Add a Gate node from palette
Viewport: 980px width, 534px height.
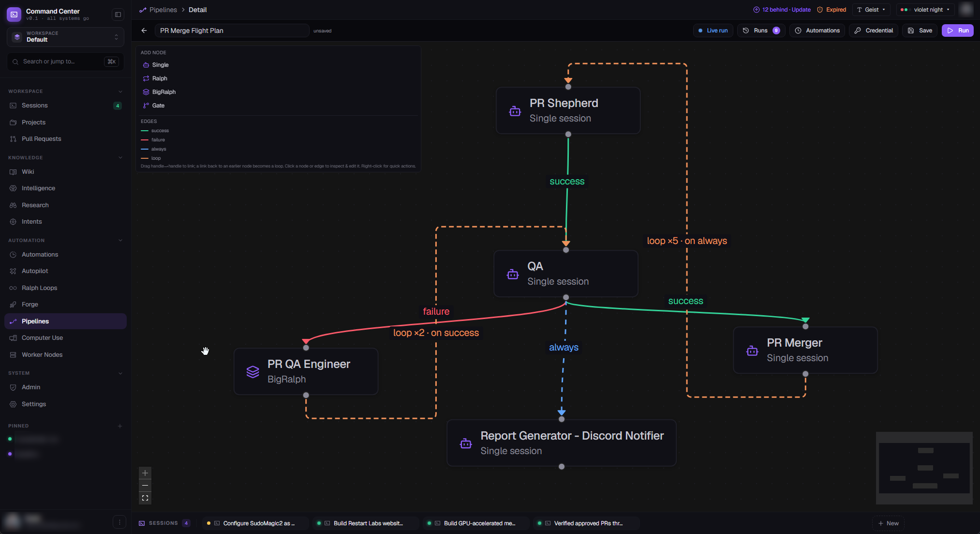click(154, 106)
